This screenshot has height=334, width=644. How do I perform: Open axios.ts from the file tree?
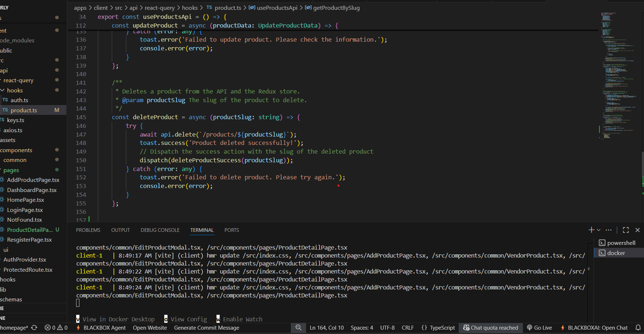[13, 130]
